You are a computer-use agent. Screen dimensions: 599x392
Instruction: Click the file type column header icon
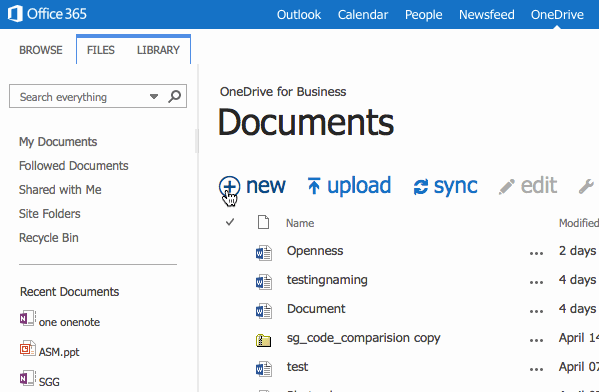coord(263,222)
